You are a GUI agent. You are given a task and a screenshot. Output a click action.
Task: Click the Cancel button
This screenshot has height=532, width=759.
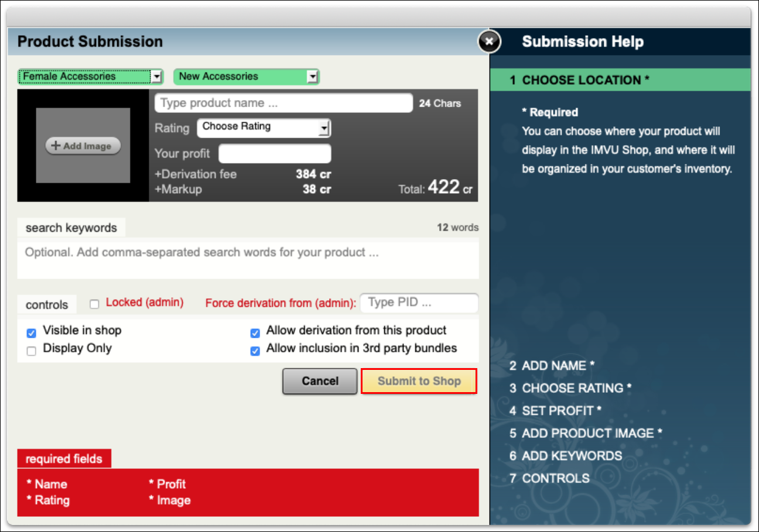pyautogui.click(x=320, y=381)
